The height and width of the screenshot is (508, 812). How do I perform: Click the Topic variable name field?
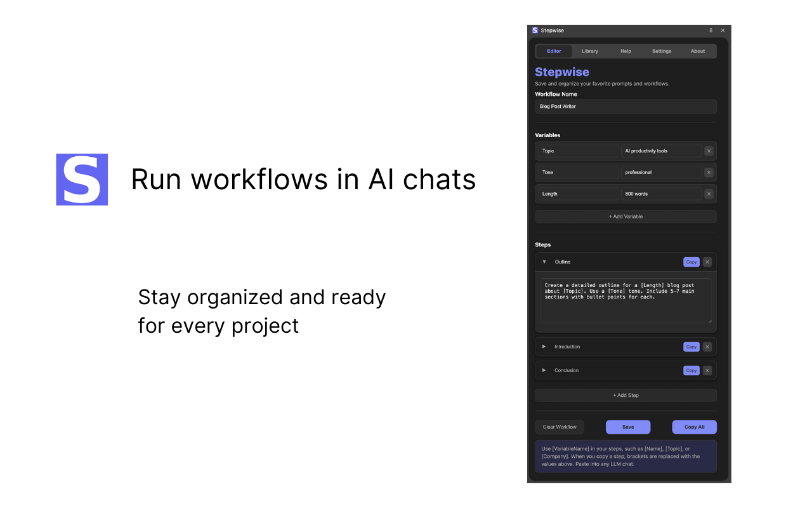point(579,151)
